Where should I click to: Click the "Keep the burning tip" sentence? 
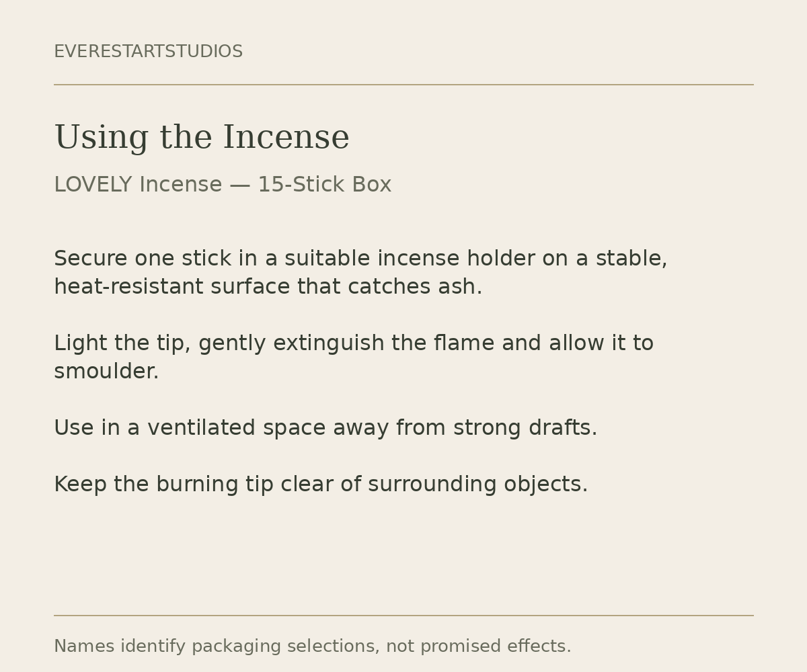coord(321,485)
